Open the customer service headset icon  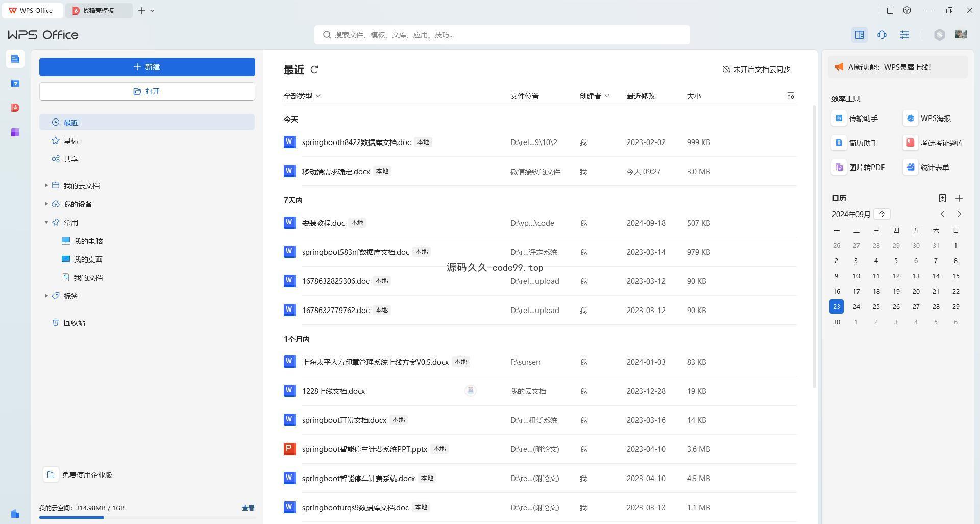[882, 35]
